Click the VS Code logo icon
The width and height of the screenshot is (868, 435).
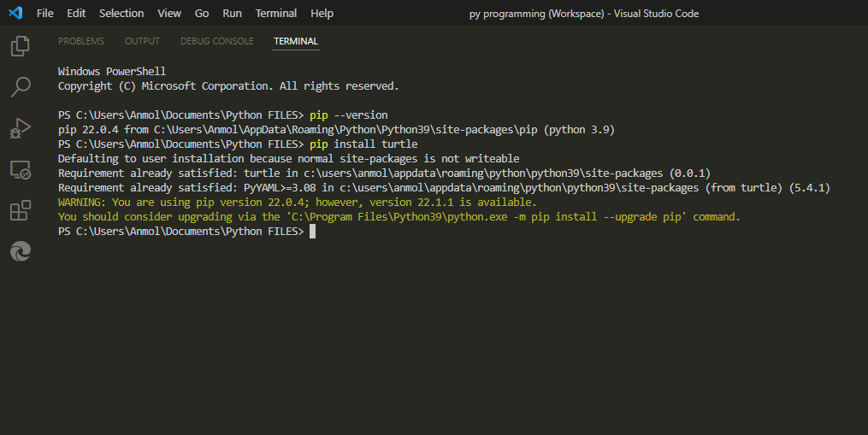16,14
